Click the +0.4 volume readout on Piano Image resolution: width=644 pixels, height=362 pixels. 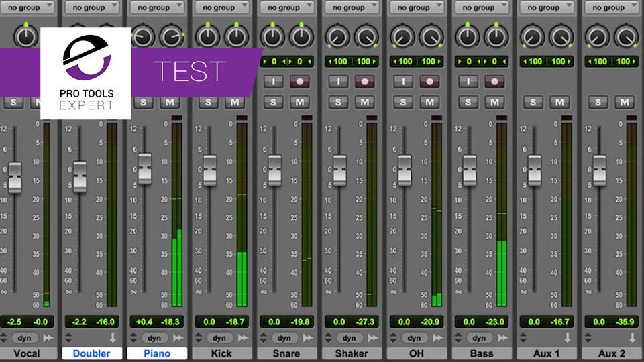point(144,322)
